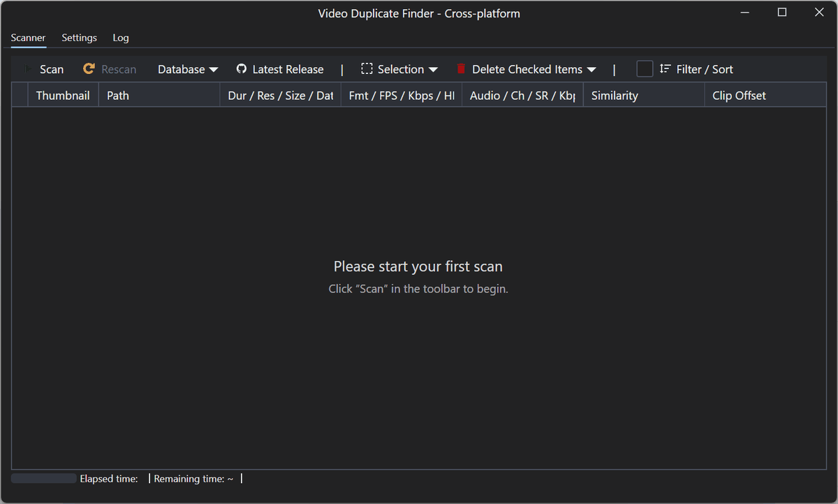Minimize the application window

click(x=744, y=13)
